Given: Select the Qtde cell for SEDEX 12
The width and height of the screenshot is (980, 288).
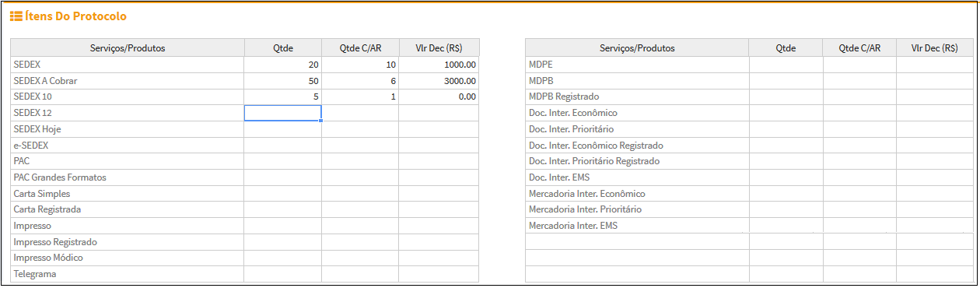Looking at the screenshot, I should (283, 113).
